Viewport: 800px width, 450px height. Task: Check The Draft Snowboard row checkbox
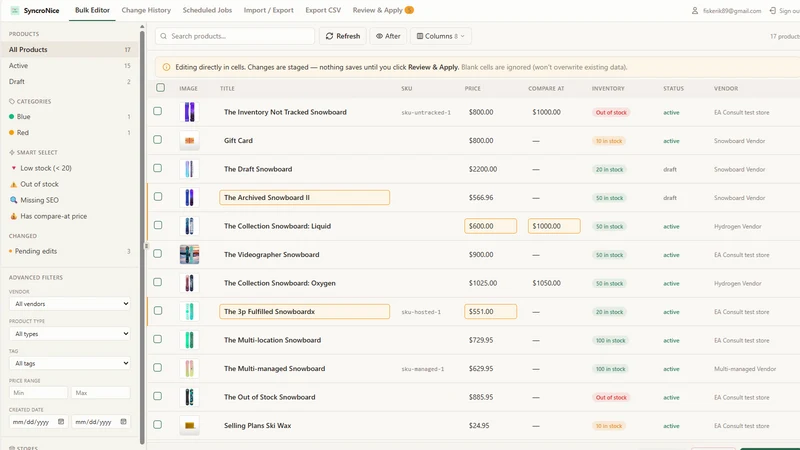click(x=158, y=168)
